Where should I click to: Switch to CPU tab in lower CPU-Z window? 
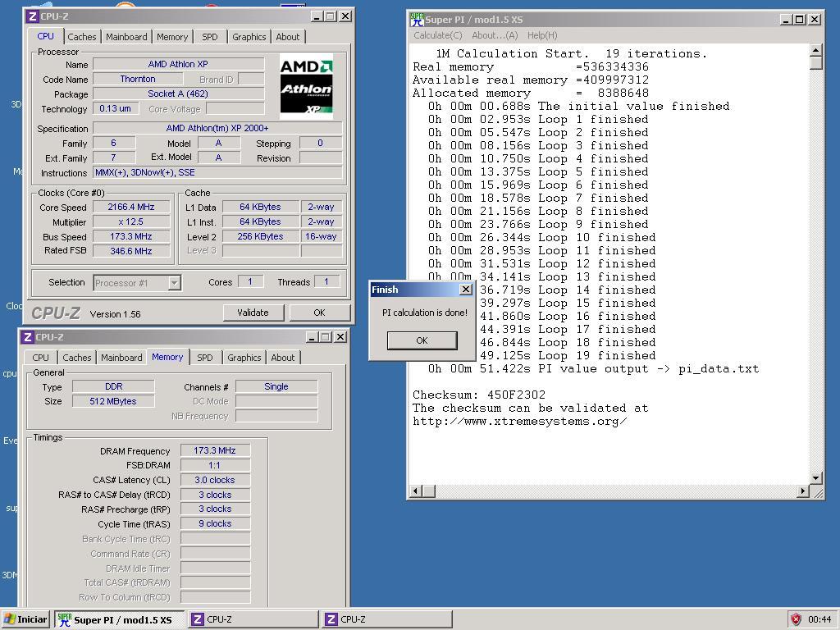pos(41,358)
